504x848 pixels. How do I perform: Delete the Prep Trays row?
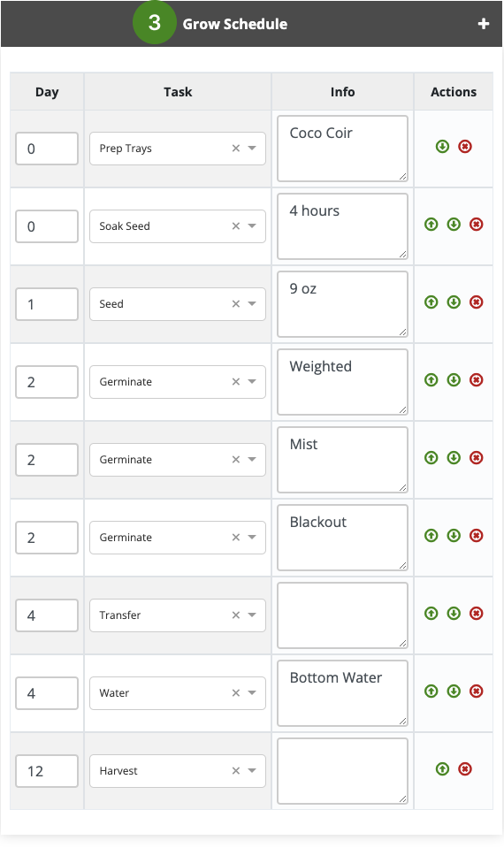point(465,147)
